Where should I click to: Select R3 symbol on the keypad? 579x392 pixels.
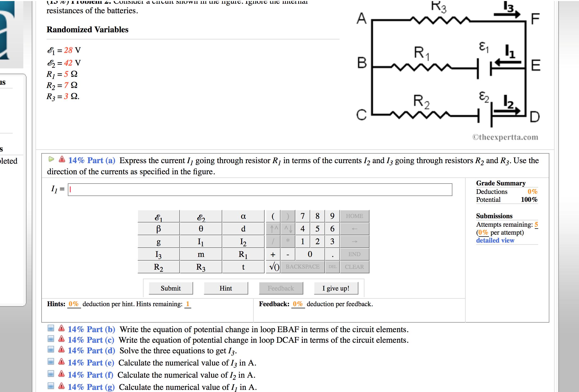[x=201, y=267]
